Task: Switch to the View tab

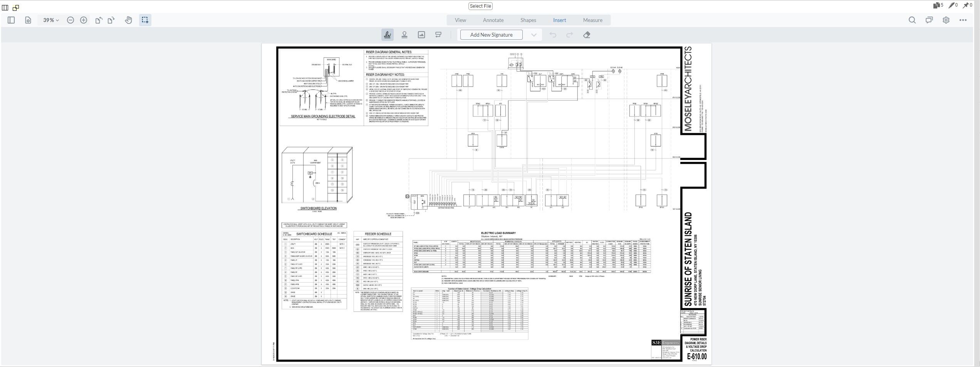Action: point(460,20)
